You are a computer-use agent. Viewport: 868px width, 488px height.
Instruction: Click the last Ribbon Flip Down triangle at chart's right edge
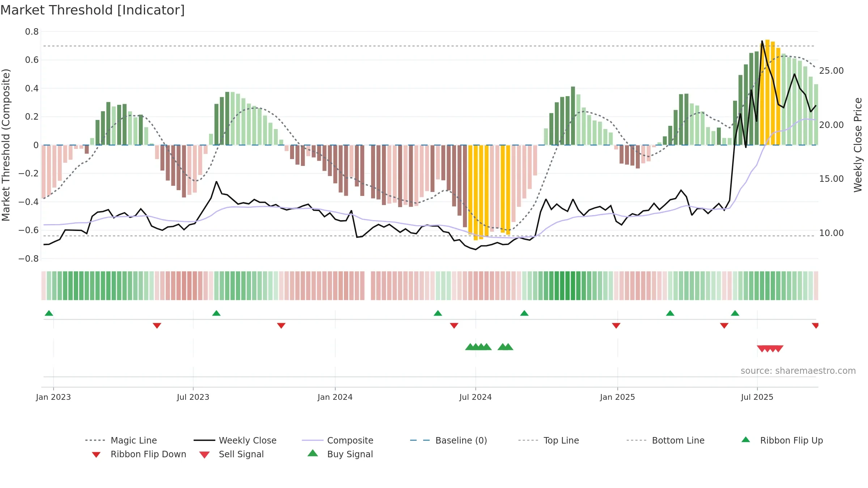click(x=815, y=326)
